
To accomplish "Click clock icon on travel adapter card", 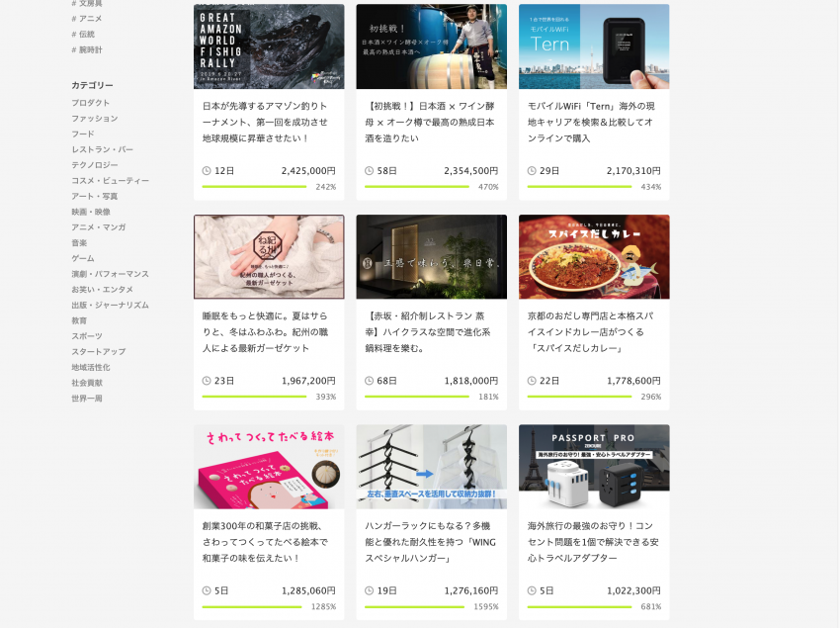I will pos(532,590).
